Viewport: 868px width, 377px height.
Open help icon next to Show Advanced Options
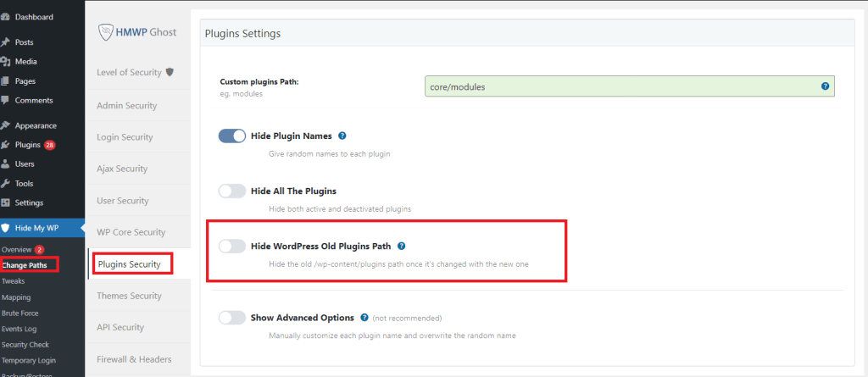pyautogui.click(x=364, y=318)
